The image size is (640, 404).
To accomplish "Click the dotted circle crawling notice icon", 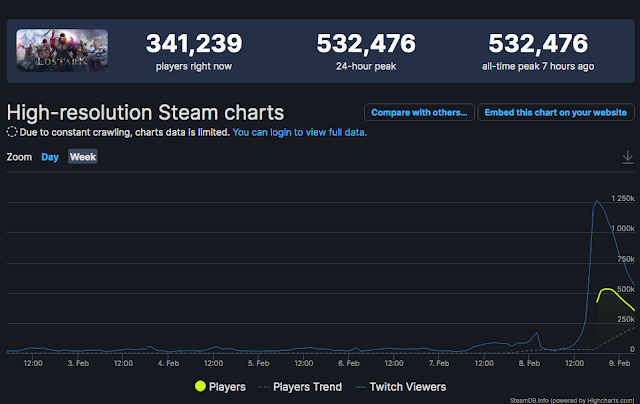I will (x=12, y=132).
